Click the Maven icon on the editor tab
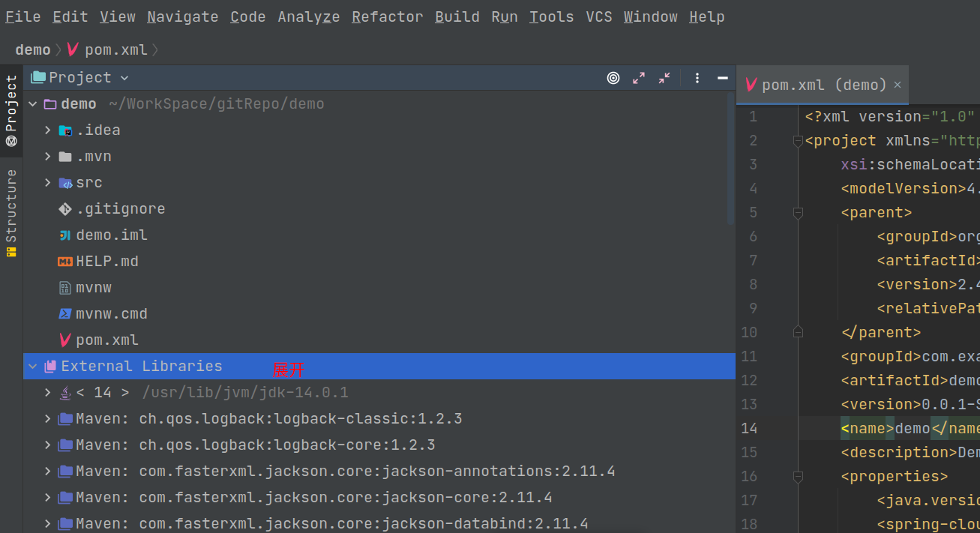980x533 pixels. (751, 85)
